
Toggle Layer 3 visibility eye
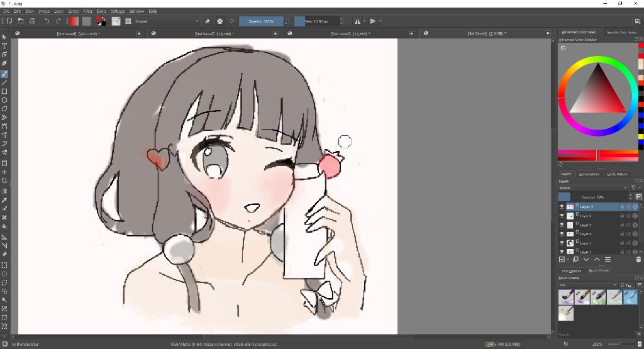[x=562, y=243]
